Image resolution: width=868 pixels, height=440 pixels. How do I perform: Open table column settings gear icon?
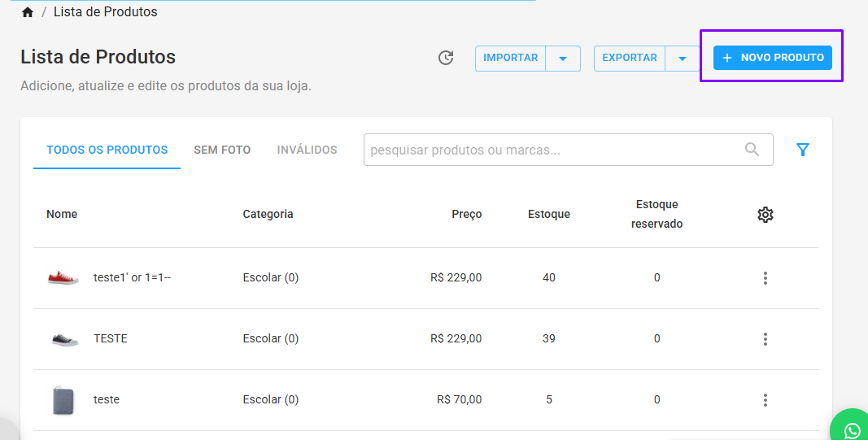tap(765, 215)
